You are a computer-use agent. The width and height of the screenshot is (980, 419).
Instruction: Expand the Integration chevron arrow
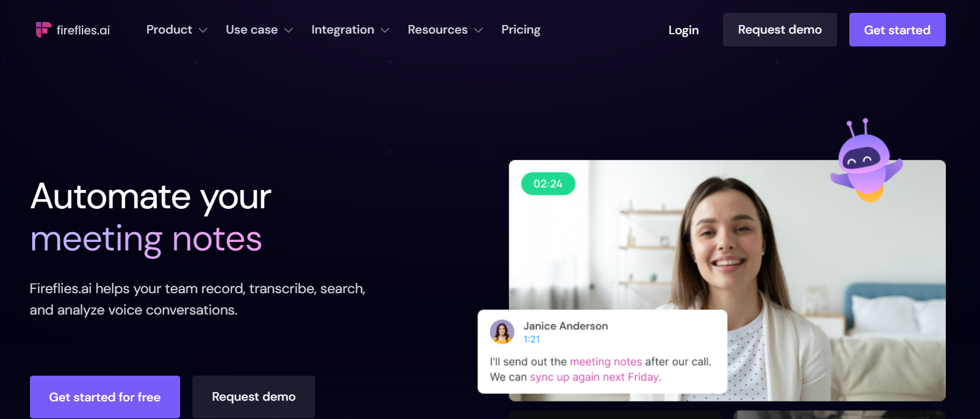tap(385, 31)
